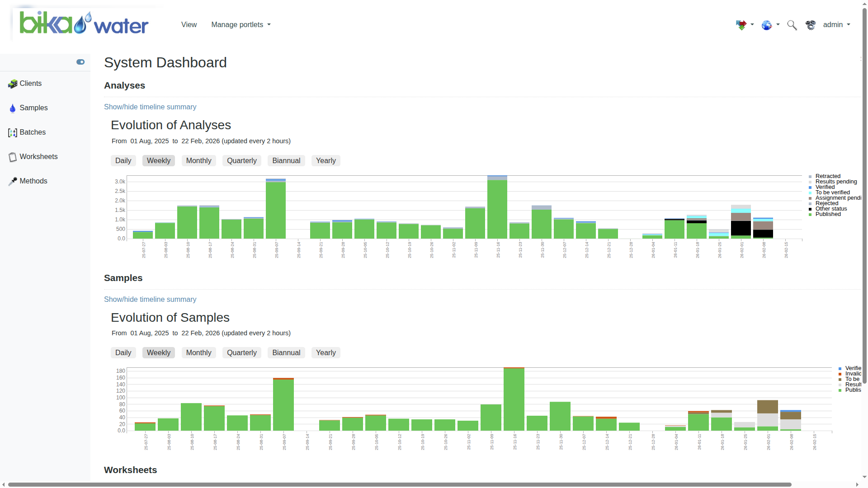Click the magnifying glass search icon
The height and width of the screenshot is (488, 868).
(x=792, y=25)
